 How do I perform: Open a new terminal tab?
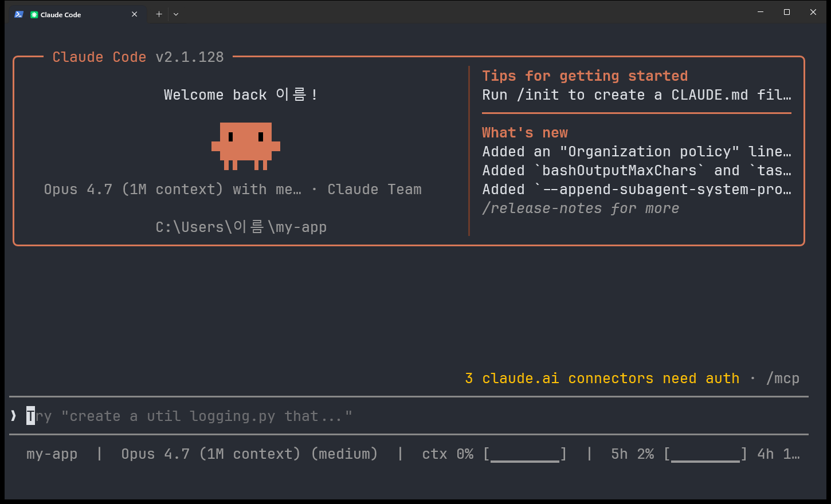click(159, 14)
